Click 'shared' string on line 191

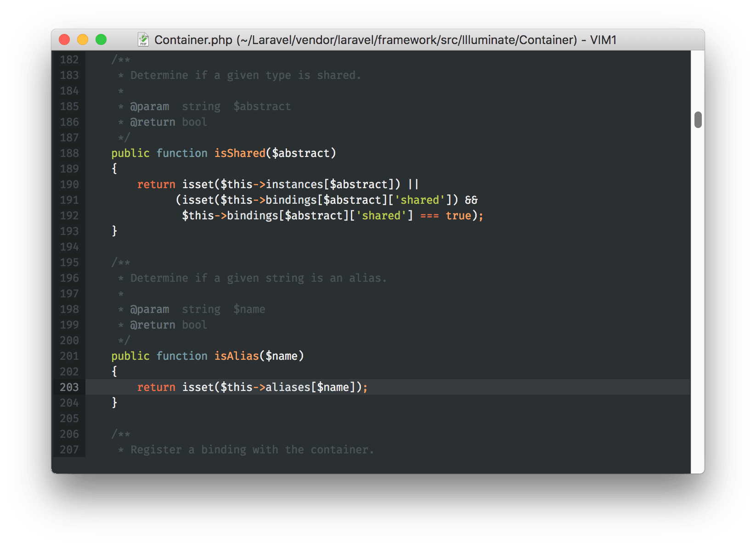[x=420, y=200]
